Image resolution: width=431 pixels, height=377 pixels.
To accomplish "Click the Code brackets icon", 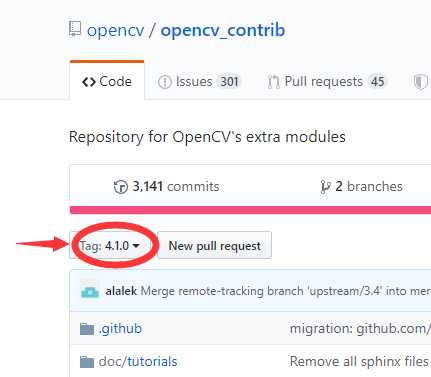I will tap(89, 82).
